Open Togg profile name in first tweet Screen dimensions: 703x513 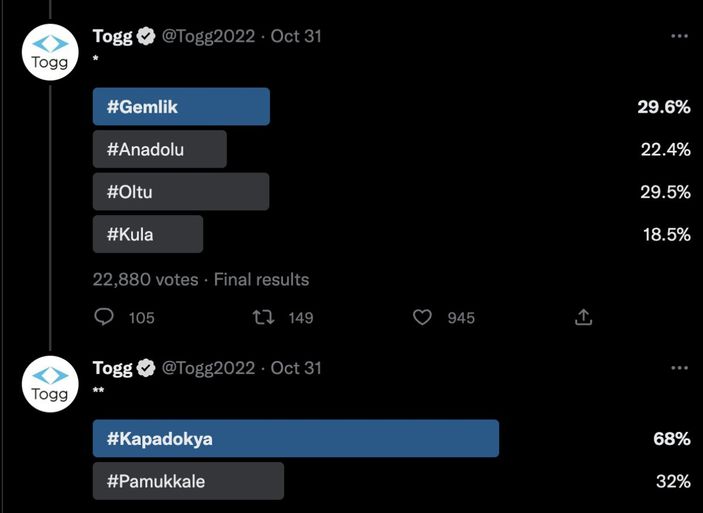(112, 36)
